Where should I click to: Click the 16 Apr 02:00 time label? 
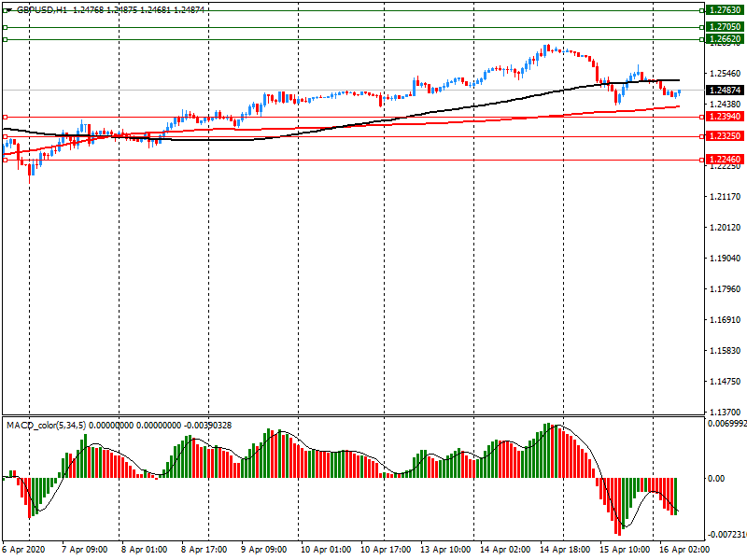coord(684,550)
